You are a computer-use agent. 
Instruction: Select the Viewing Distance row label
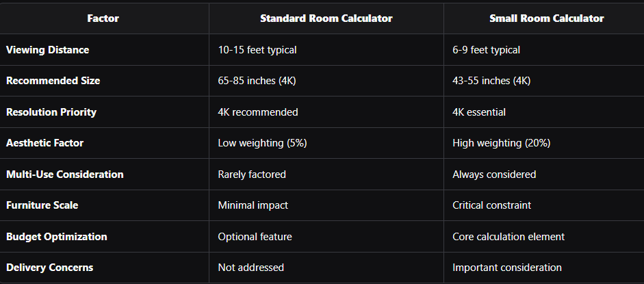click(x=48, y=50)
